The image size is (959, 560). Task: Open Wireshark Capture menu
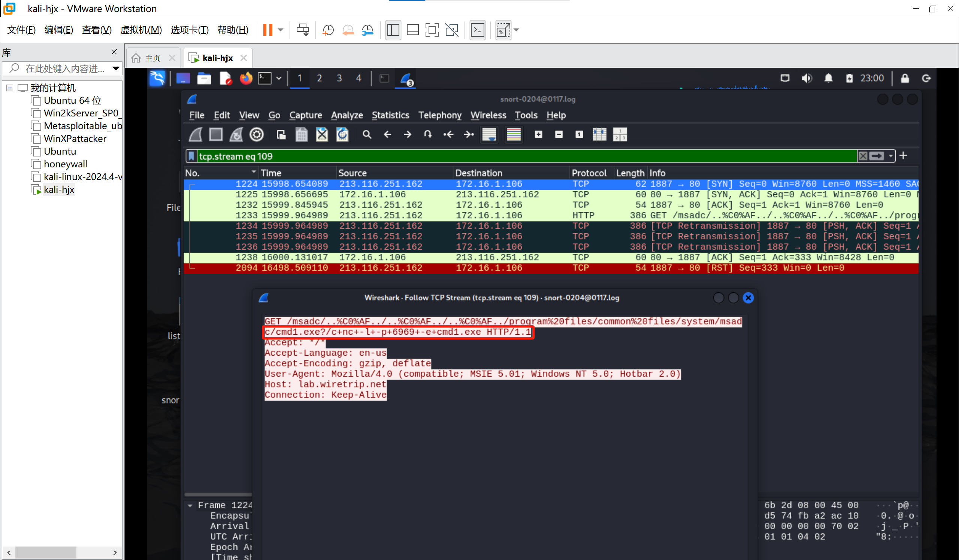point(306,115)
